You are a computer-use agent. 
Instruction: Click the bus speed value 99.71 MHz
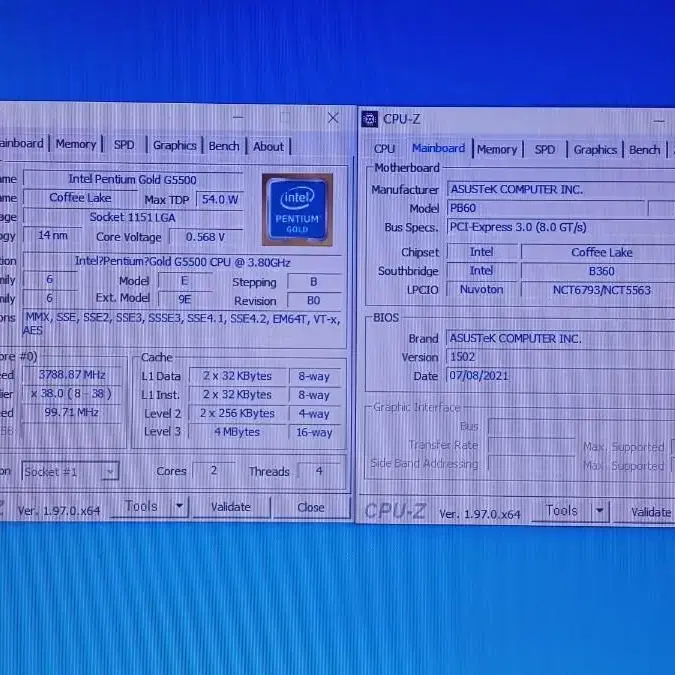(72, 412)
